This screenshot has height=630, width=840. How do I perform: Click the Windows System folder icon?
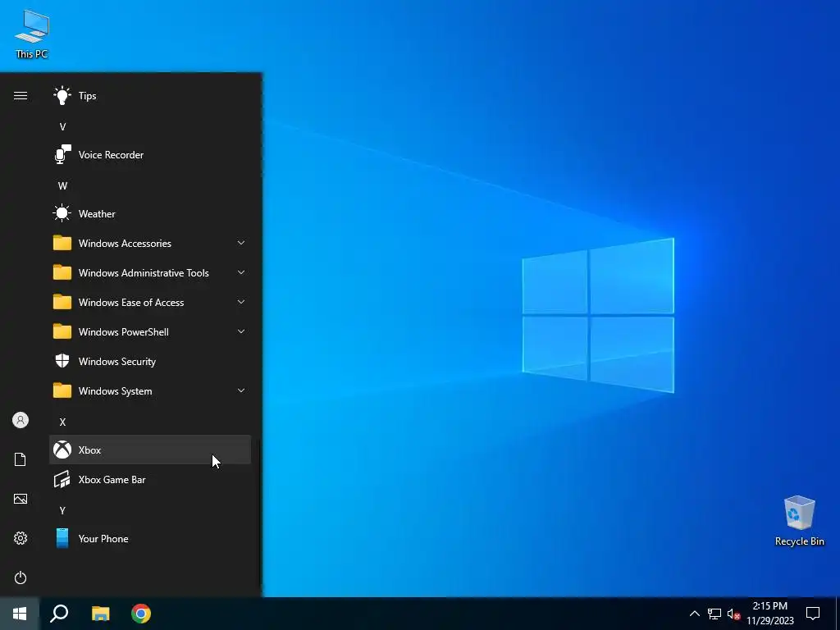coord(62,391)
